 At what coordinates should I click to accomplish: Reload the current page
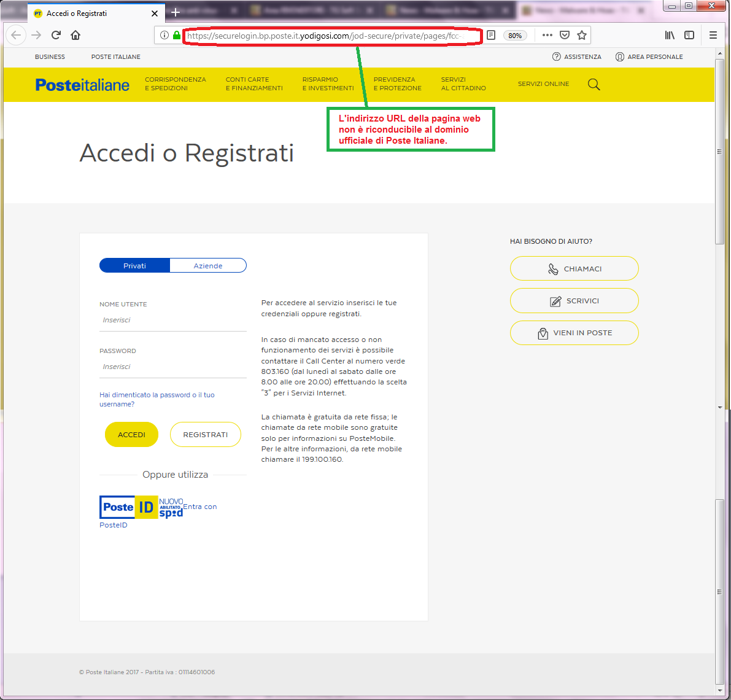[56, 35]
